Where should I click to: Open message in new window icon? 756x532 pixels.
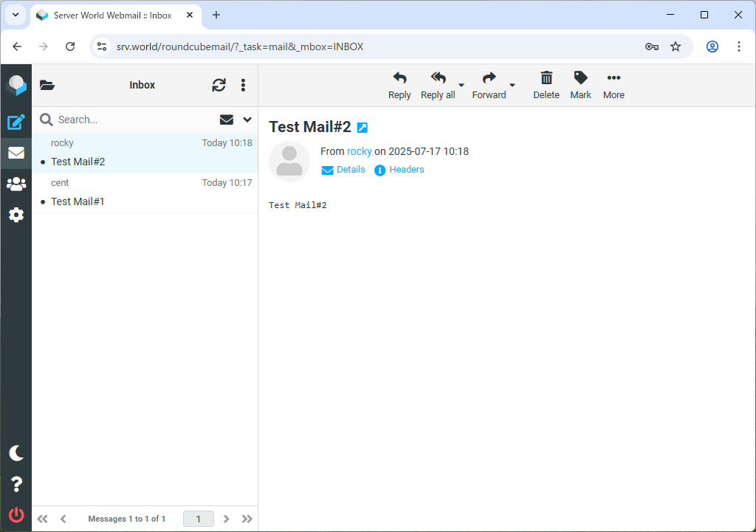pyautogui.click(x=362, y=128)
